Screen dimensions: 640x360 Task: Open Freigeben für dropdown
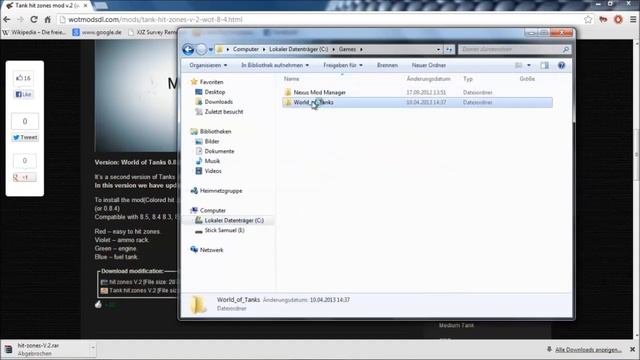click(343, 65)
